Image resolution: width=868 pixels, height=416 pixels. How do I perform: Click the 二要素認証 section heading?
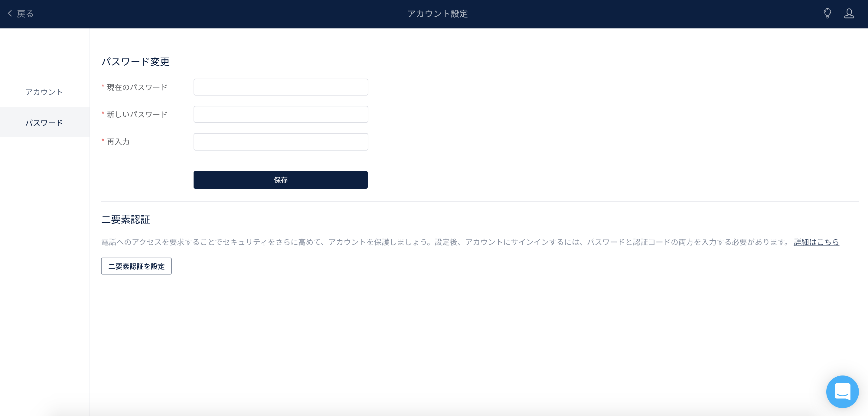coord(126,219)
